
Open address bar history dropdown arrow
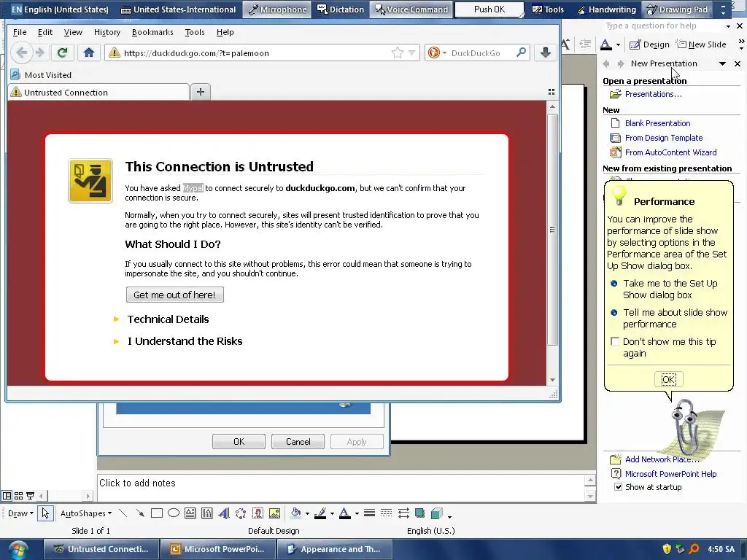pyautogui.click(x=411, y=52)
